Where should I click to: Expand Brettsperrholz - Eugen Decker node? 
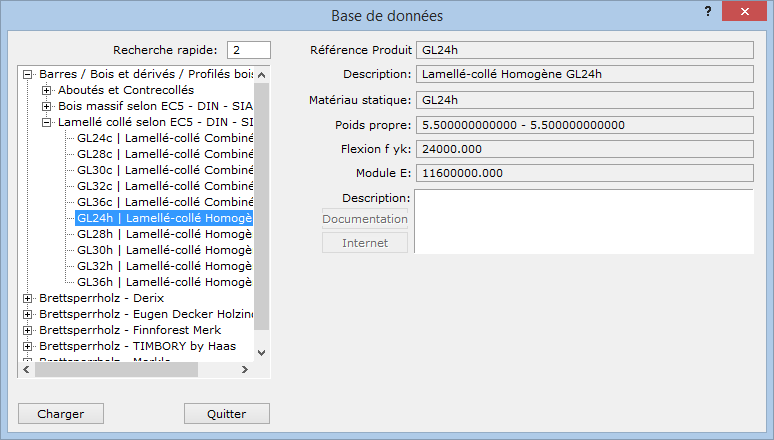(x=28, y=314)
